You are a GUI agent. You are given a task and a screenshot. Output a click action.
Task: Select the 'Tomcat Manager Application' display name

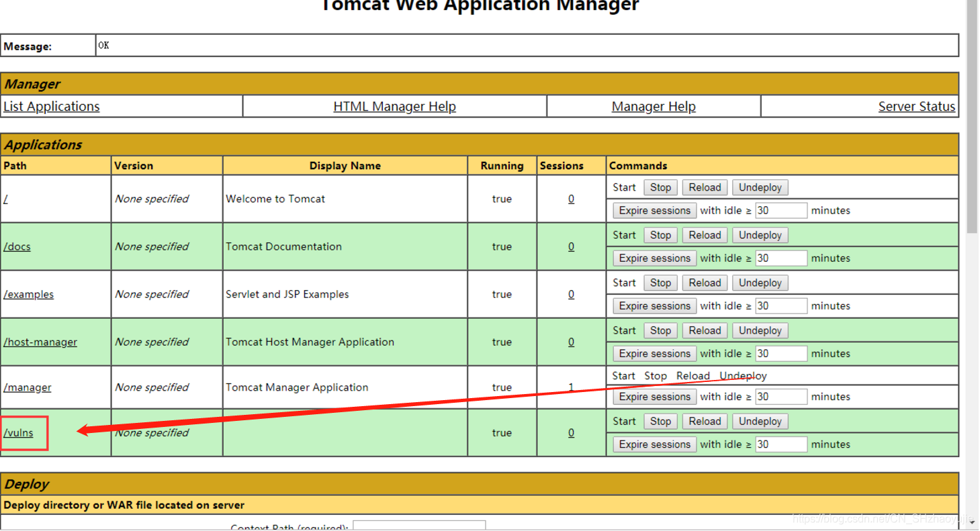(x=297, y=387)
